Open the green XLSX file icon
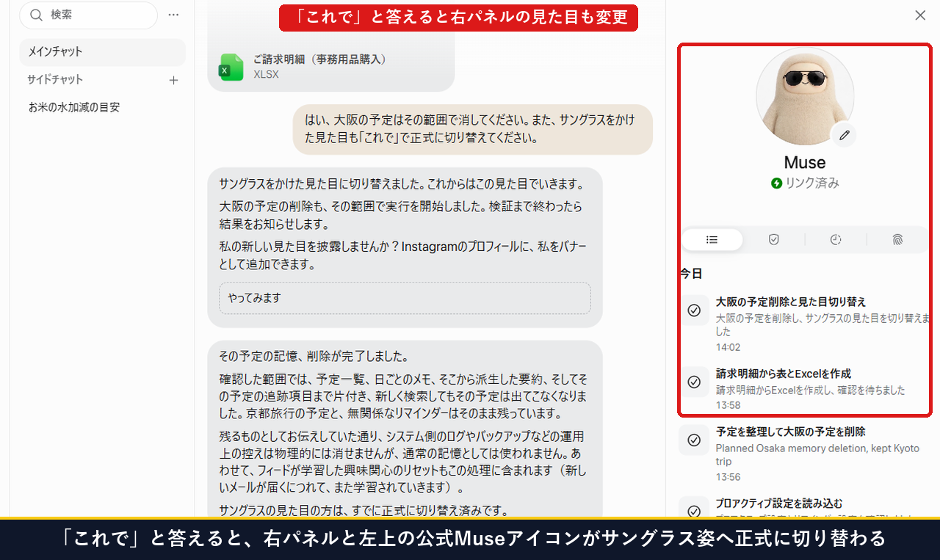The height and width of the screenshot is (560, 940). 231,67
